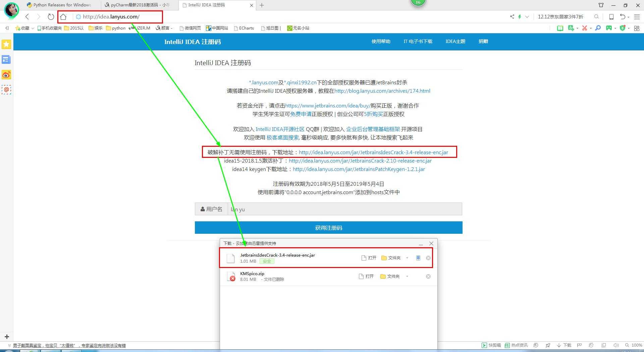Open the JetbrainsPatchKeygen-1.2.1 download link
The width and height of the screenshot is (644, 352).
click(x=359, y=169)
